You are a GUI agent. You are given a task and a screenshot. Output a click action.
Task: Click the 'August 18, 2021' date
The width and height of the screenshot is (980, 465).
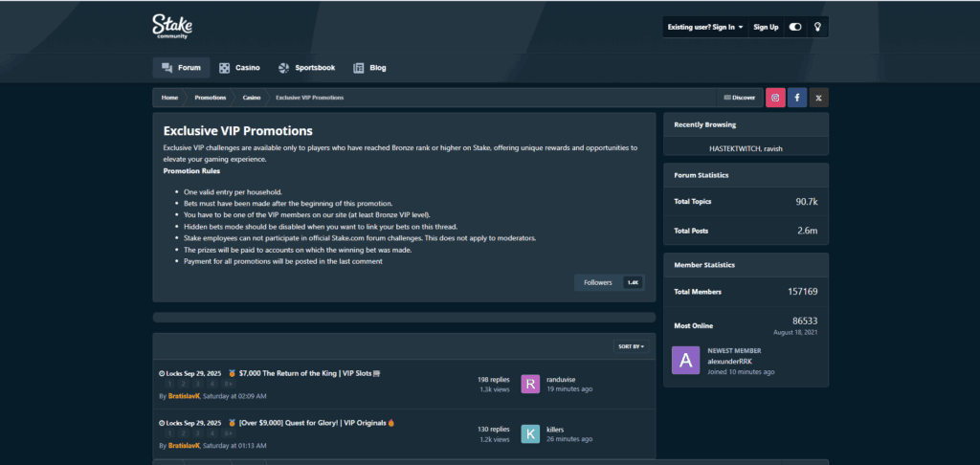[795, 333]
